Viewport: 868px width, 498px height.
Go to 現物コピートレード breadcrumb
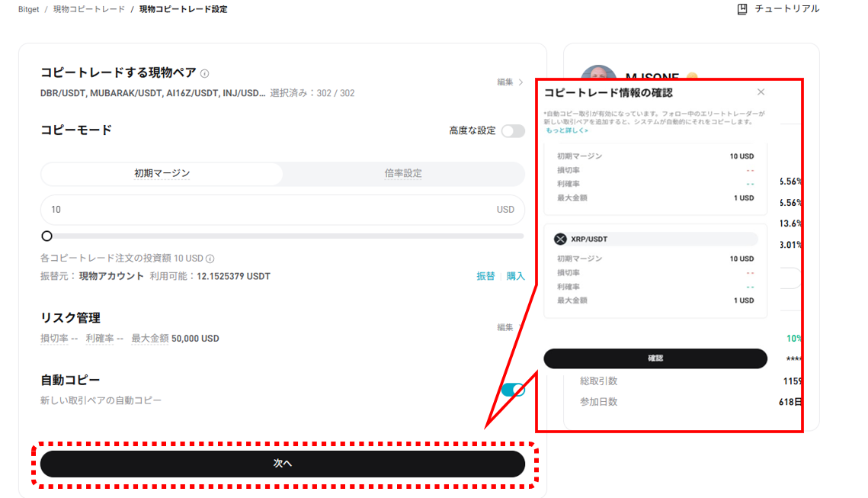(88, 9)
